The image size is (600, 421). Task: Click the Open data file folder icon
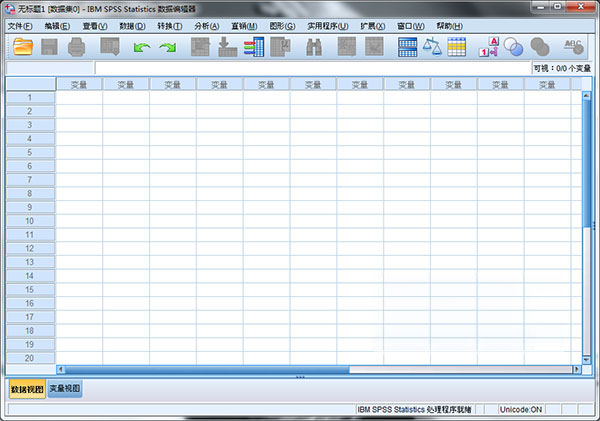tap(22, 46)
